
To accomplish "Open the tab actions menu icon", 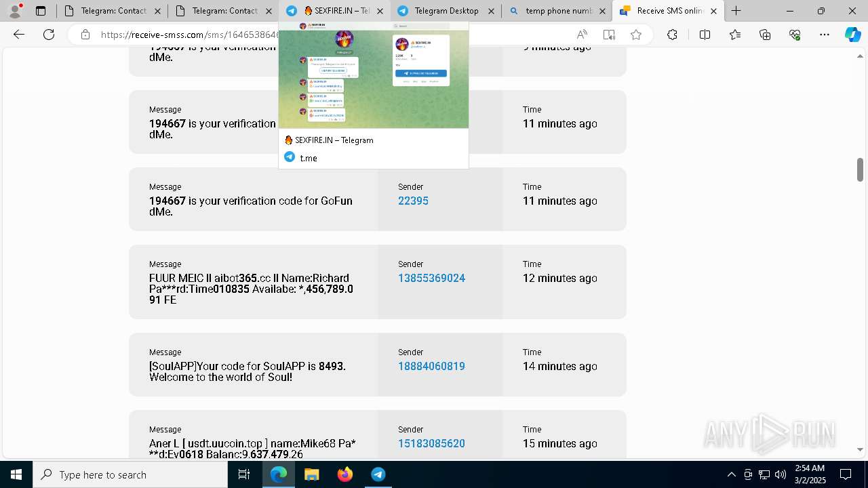I will pyautogui.click(x=41, y=11).
